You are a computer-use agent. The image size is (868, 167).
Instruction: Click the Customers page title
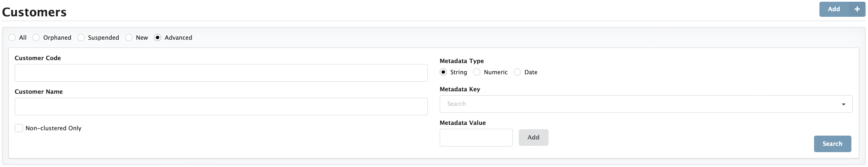pyautogui.click(x=34, y=12)
